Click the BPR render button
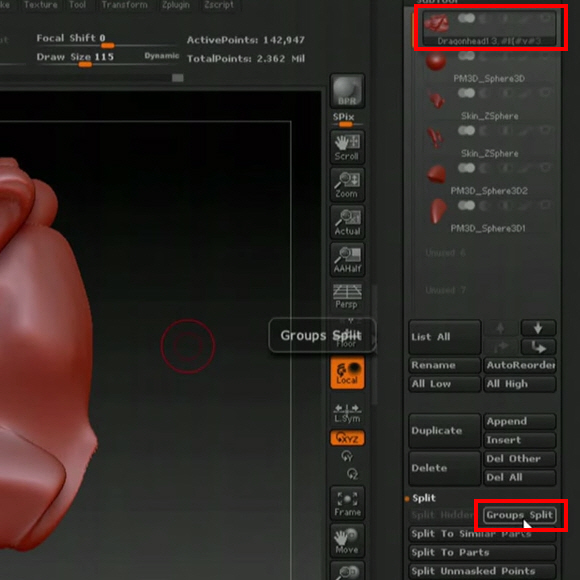The image size is (580, 580). [347, 91]
